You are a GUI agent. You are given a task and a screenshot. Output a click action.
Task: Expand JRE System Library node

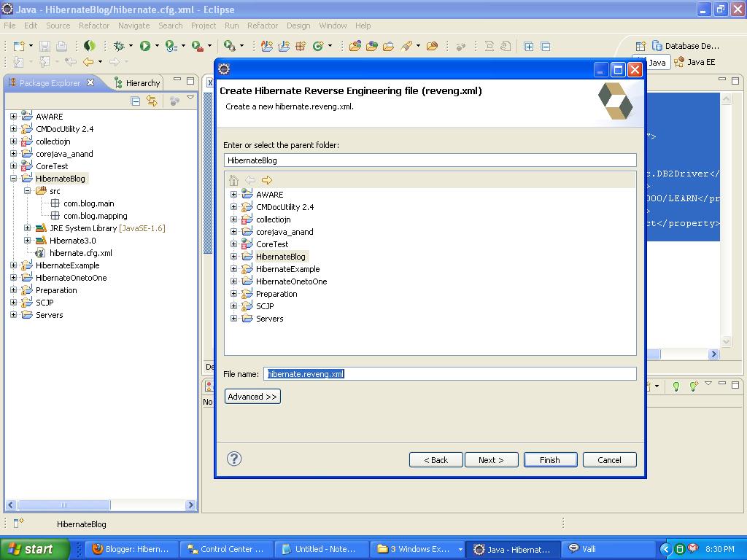point(27,227)
